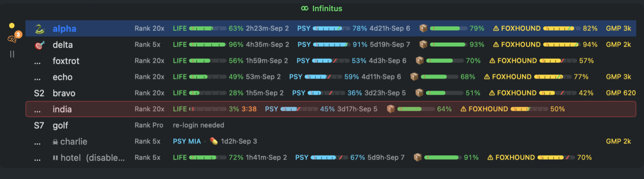The height and width of the screenshot is (179, 644).
Task: Click echo's package progress bar at 68%
Action: [440, 77]
